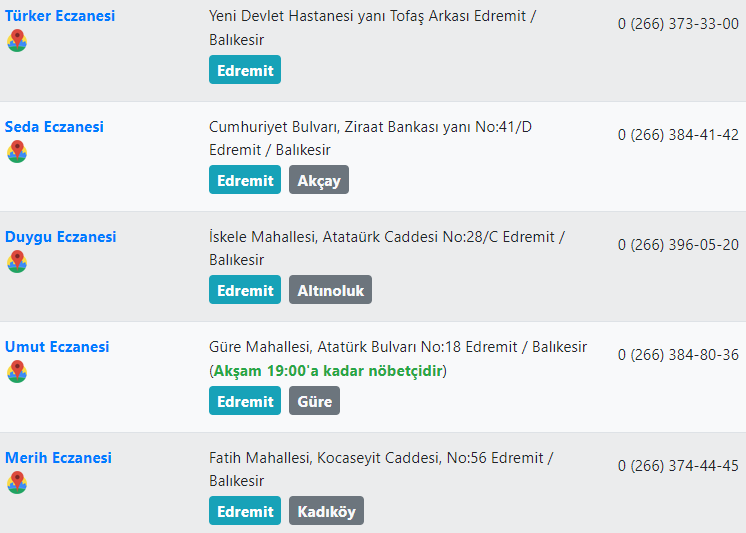This screenshot has height=533, width=746.
Task: Click the Altınoluk tag badge
Action: point(330,290)
